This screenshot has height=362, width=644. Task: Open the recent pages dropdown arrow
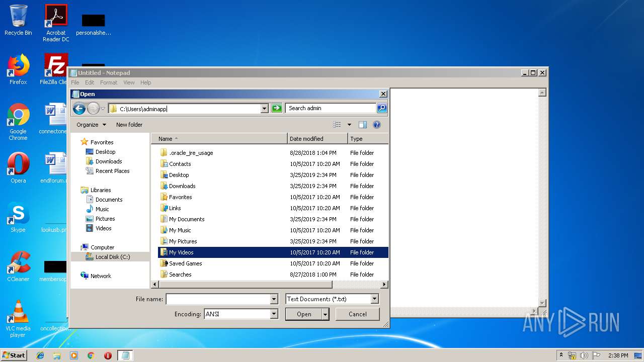(x=103, y=108)
